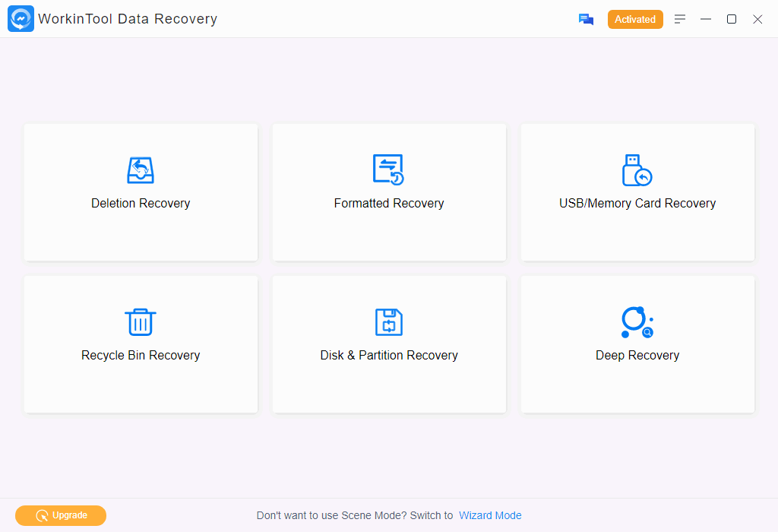Minimize the WorkinTool window
The height and width of the screenshot is (532, 778).
click(x=706, y=19)
